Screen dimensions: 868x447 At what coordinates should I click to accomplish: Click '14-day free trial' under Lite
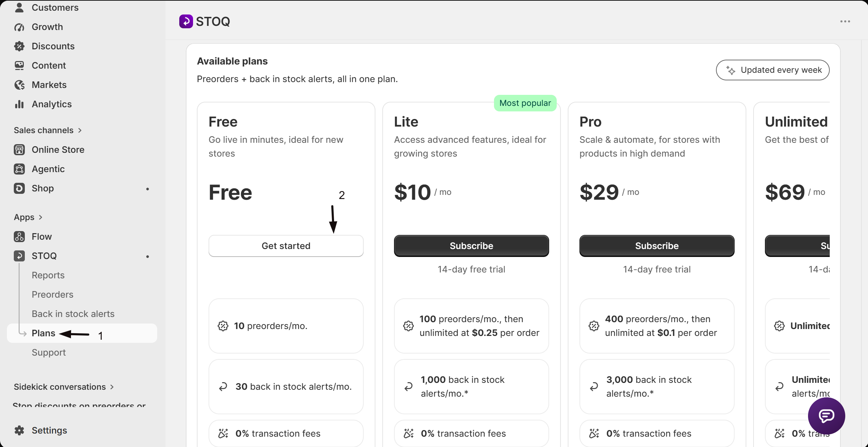pos(472,269)
